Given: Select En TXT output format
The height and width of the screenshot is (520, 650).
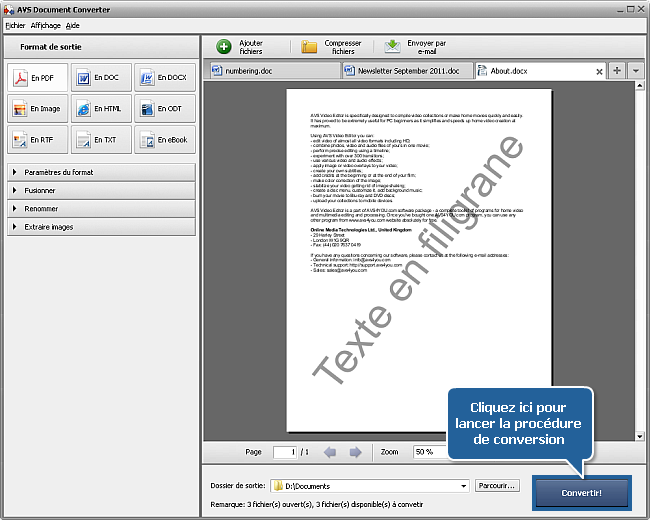Looking at the screenshot, I should coord(101,140).
